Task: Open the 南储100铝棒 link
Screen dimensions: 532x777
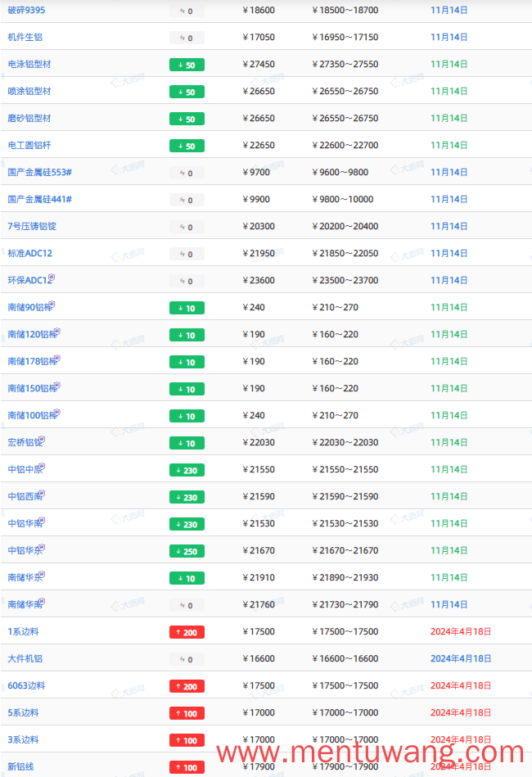Action: [34, 415]
